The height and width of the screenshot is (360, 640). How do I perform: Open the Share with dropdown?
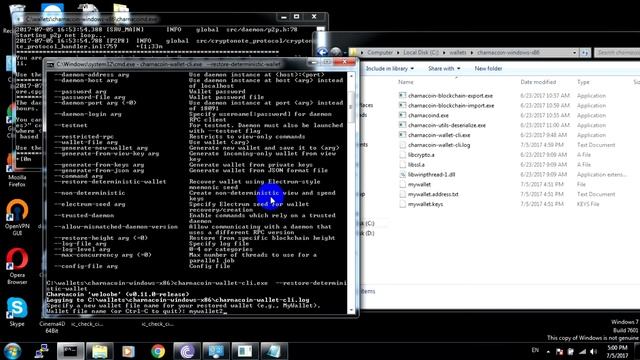click(444, 69)
